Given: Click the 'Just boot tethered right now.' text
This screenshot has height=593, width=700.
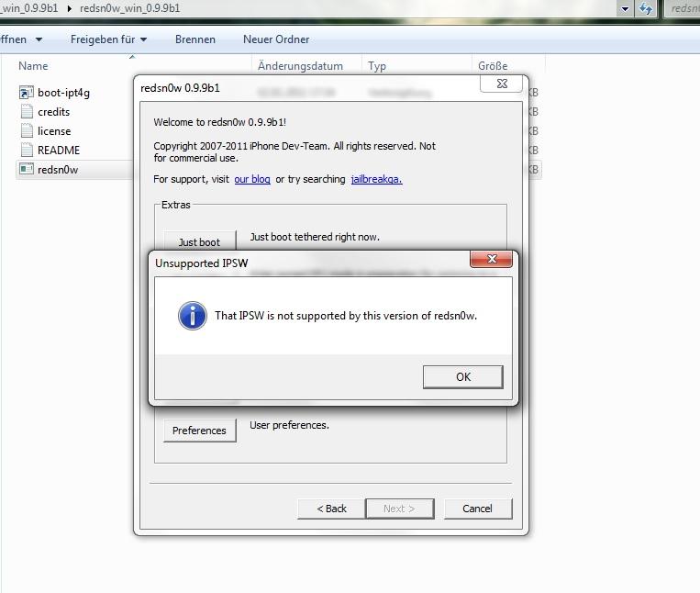Looking at the screenshot, I should 315,237.
